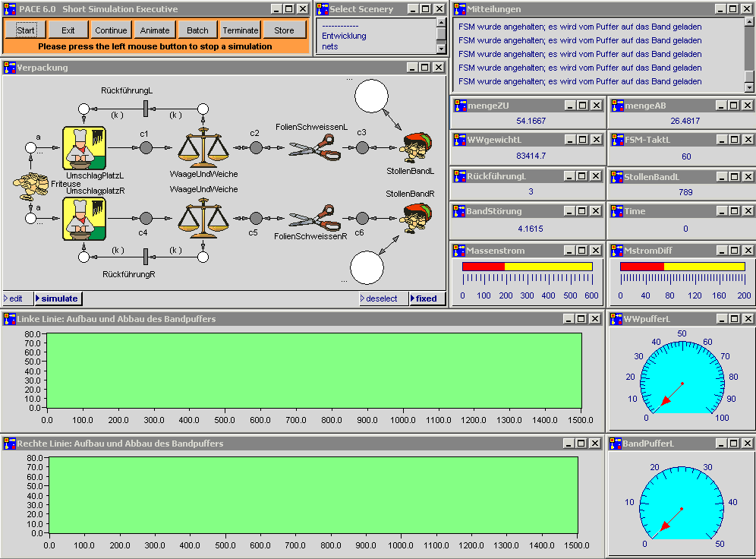Click the RückführungL window value 3
The image size is (756, 559).
[x=531, y=191]
